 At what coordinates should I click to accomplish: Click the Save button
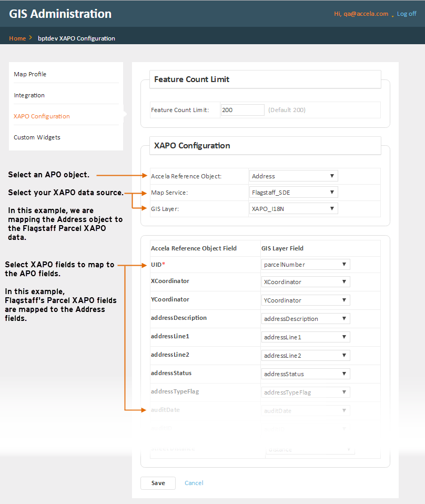pyautogui.click(x=158, y=483)
